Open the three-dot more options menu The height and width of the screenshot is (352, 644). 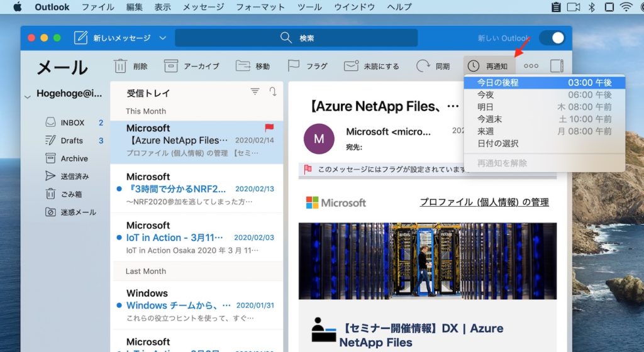click(531, 66)
